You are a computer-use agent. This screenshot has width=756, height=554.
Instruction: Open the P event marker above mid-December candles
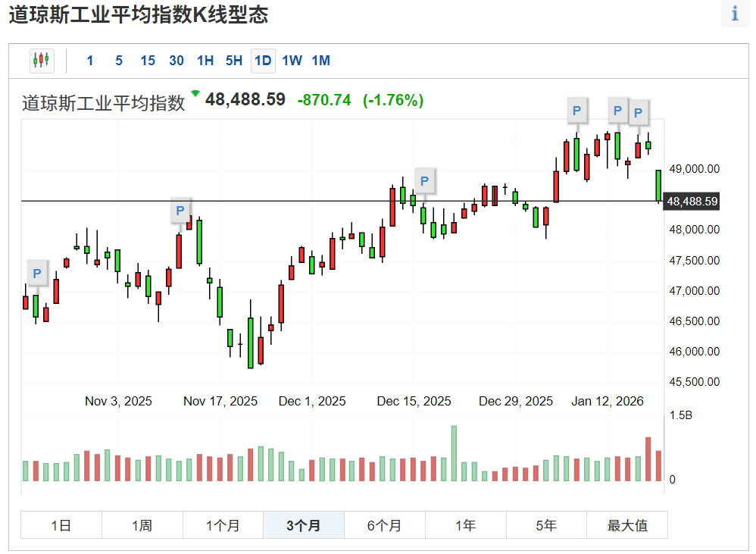(x=424, y=180)
